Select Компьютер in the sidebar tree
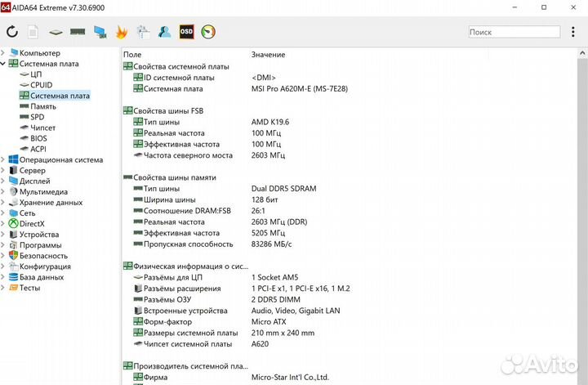Image resolution: width=588 pixels, height=385 pixels. pos(39,53)
